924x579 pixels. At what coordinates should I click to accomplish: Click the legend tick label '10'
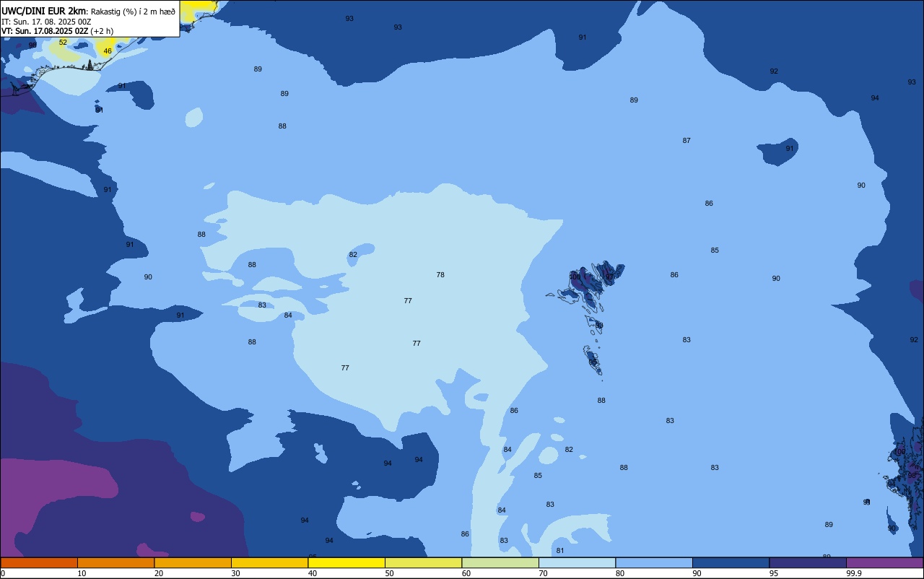(x=82, y=573)
